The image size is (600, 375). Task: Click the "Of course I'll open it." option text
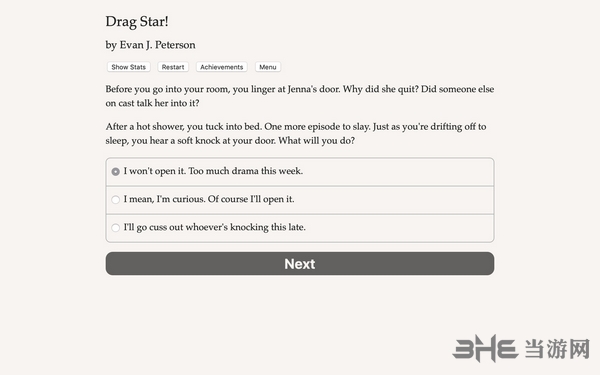(251, 199)
